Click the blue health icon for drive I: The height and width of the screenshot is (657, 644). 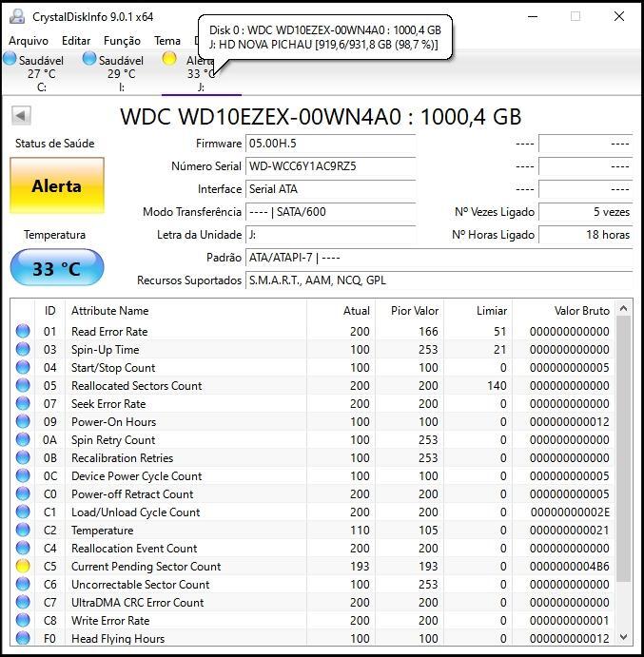point(89,59)
